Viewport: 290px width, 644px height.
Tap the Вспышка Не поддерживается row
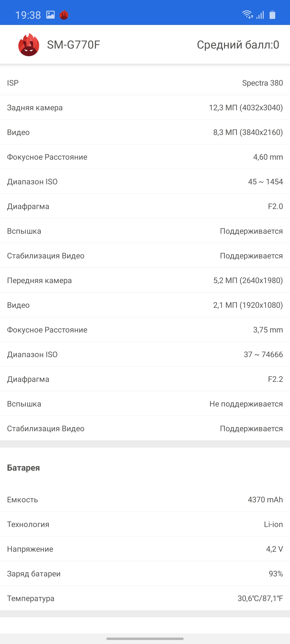(x=145, y=404)
